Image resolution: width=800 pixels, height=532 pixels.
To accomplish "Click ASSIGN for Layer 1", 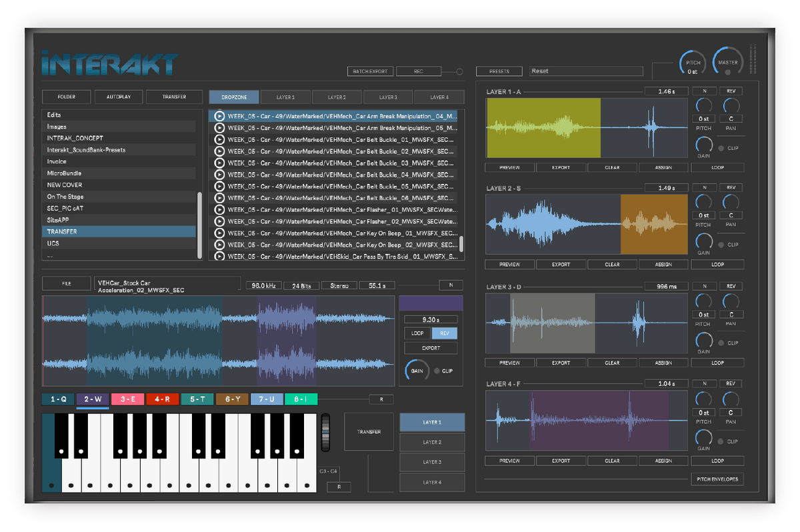I will coord(663,167).
